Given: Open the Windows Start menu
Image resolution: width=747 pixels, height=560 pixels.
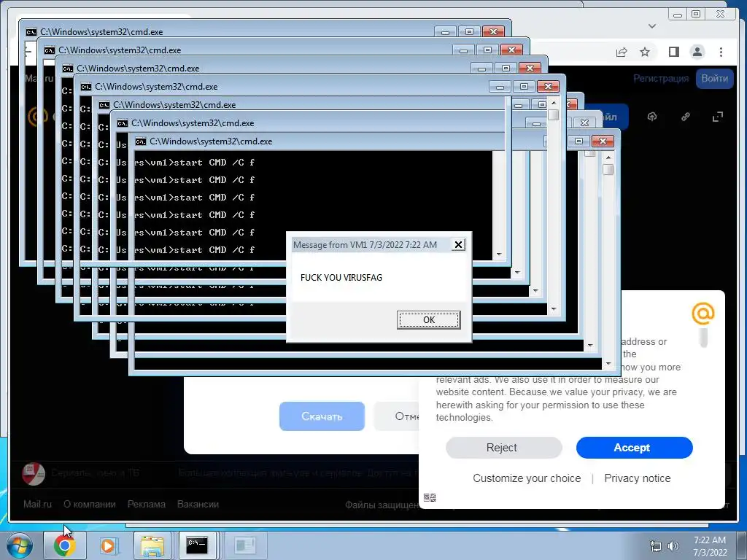Looking at the screenshot, I should pyautogui.click(x=19, y=545).
